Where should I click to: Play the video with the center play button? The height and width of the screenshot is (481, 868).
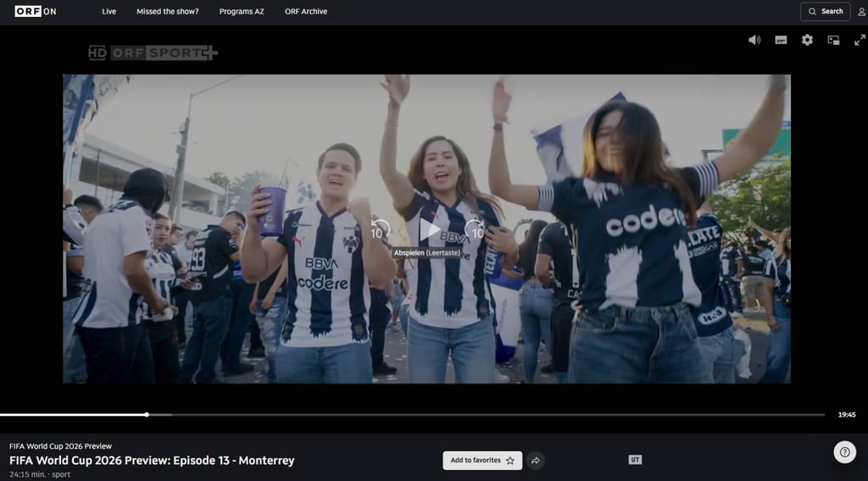pyautogui.click(x=429, y=229)
